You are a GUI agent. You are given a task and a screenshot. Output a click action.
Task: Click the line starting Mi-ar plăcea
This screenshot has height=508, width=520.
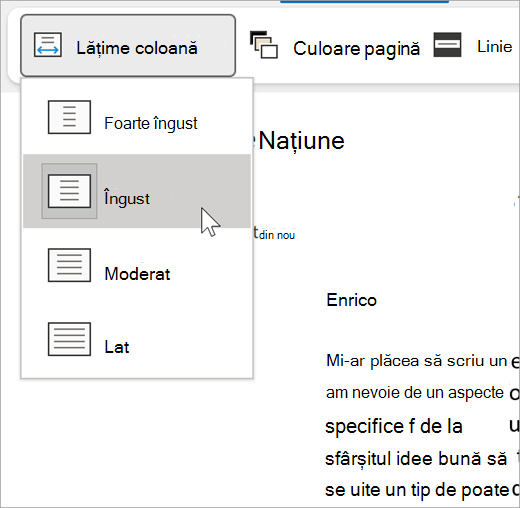coord(416,361)
